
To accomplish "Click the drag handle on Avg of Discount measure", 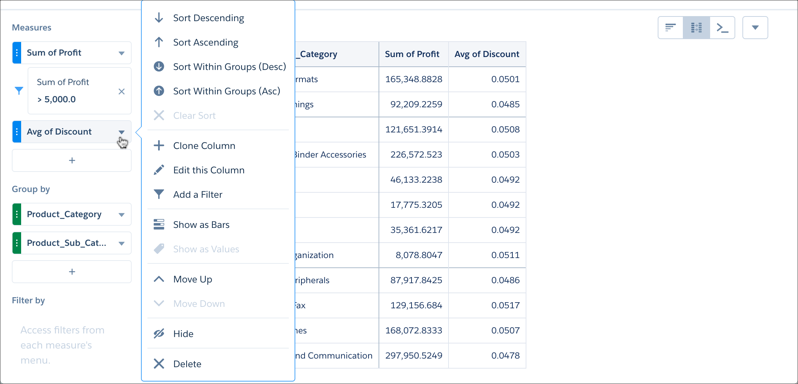I will [17, 131].
